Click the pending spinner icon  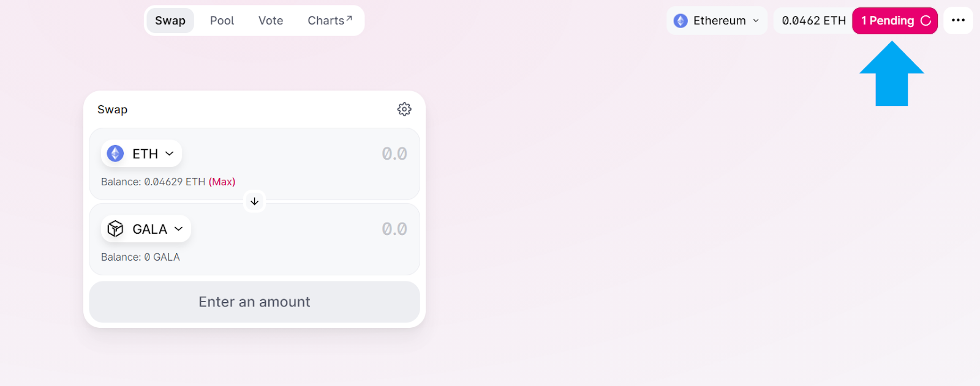coord(925,21)
